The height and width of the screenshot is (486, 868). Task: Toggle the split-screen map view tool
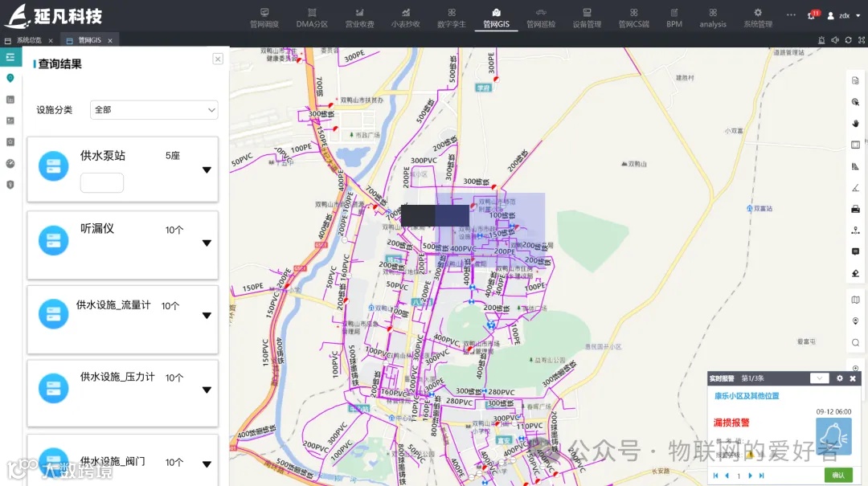(x=855, y=145)
